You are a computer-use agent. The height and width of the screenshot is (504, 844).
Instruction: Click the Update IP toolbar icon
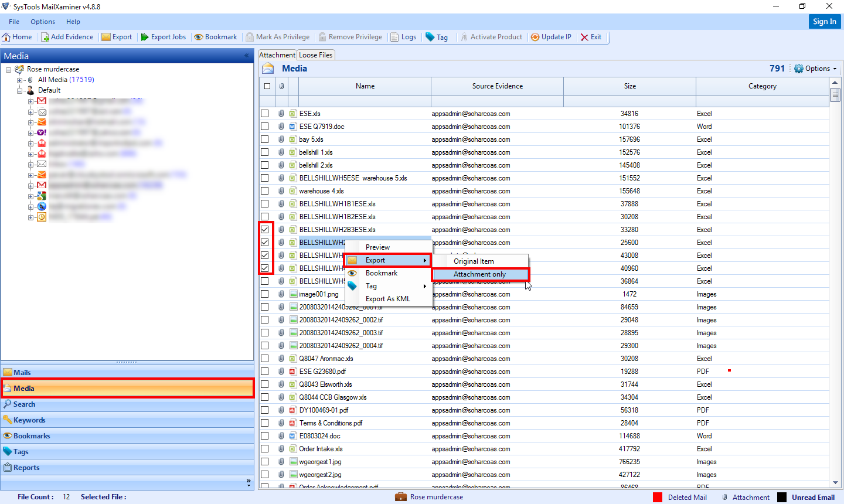pos(535,37)
